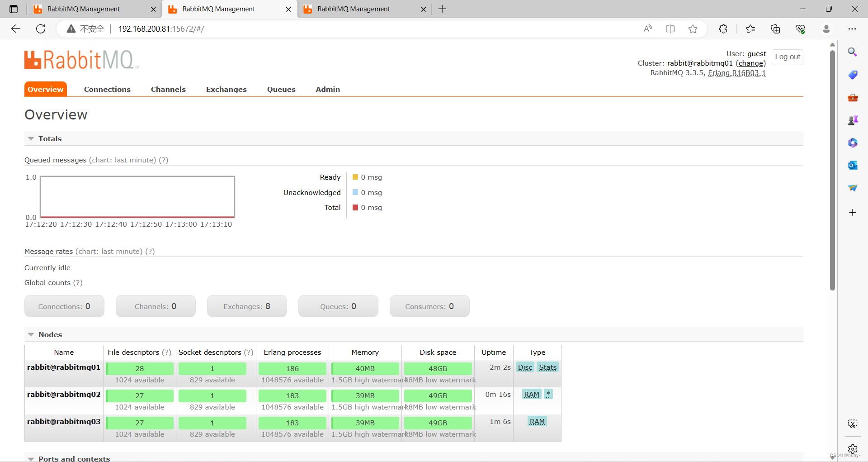Click the RabbitMQ logo

(81, 60)
